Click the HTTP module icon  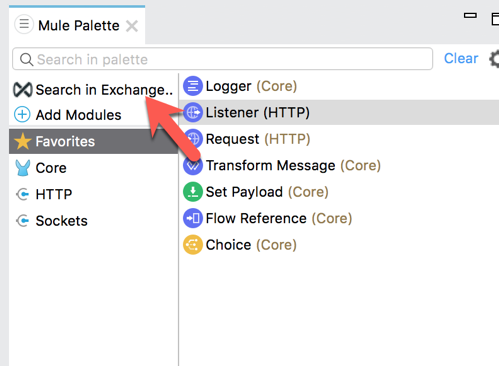tap(23, 194)
